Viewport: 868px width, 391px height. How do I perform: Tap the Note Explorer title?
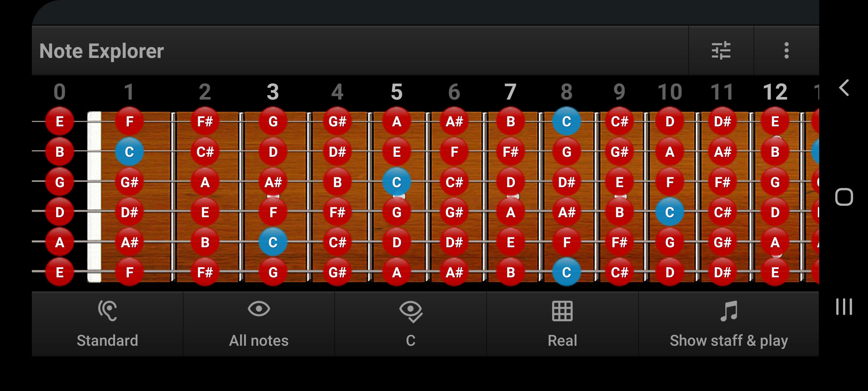(102, 51)
